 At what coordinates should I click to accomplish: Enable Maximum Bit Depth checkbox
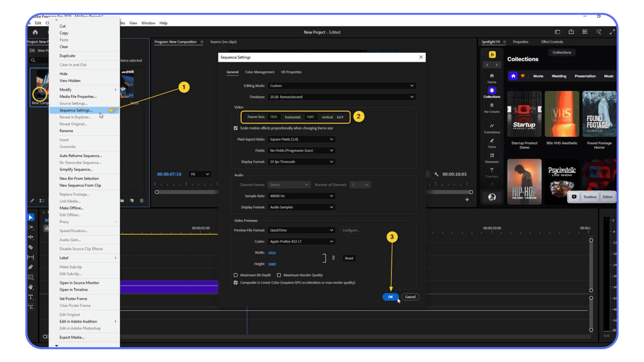(x=236, y=275)
